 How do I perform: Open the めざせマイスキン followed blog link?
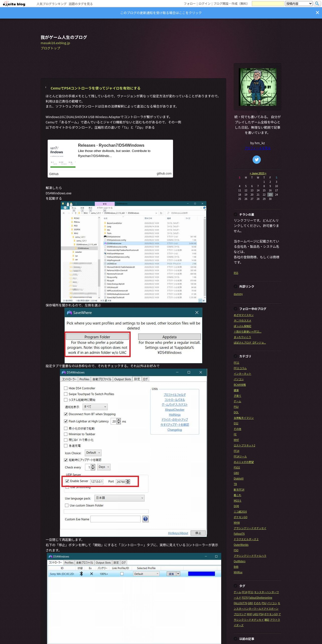244,315
